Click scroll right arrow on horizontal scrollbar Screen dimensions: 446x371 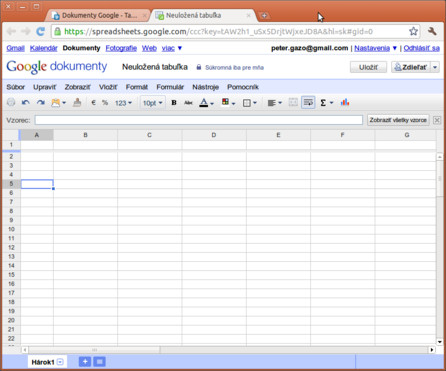[432, 350]
